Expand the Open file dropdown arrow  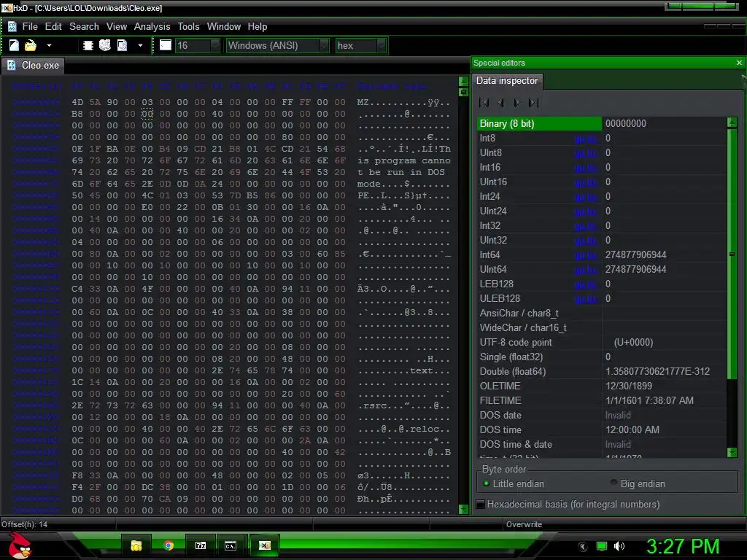pyautogui.click(x=49, y=46)
